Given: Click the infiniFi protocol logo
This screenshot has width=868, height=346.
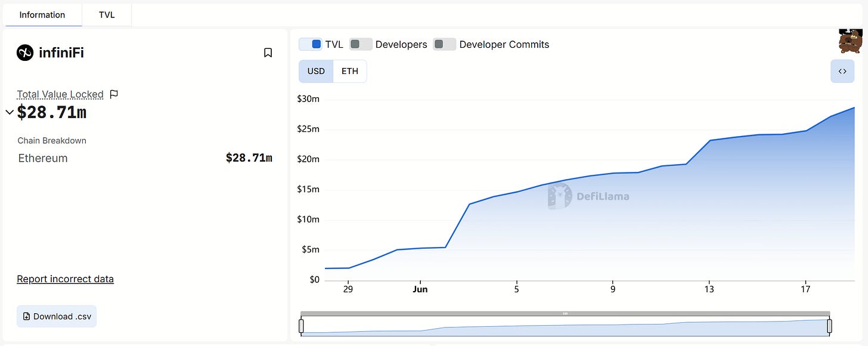Looking at the screenshot, I should pos(25,52).
